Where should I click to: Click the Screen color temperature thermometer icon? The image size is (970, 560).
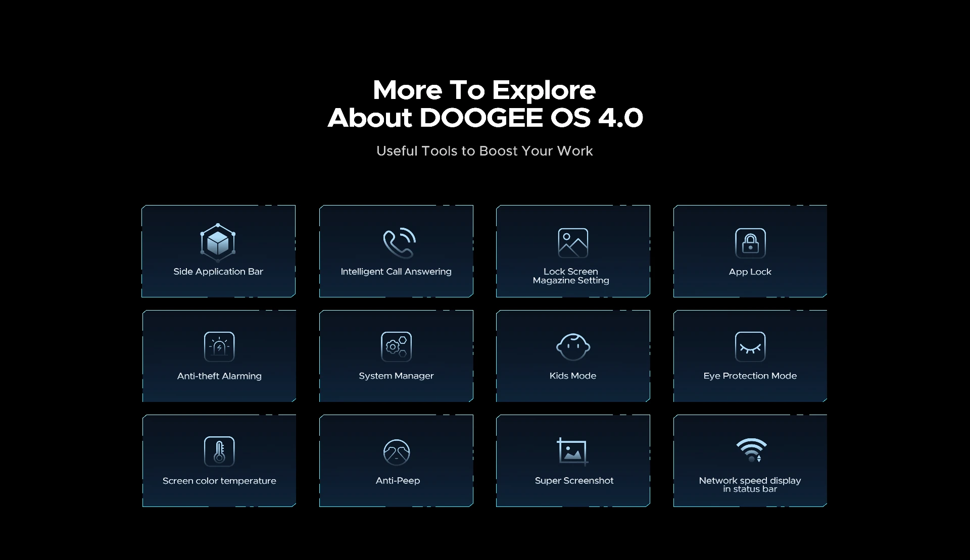[219, 451]
